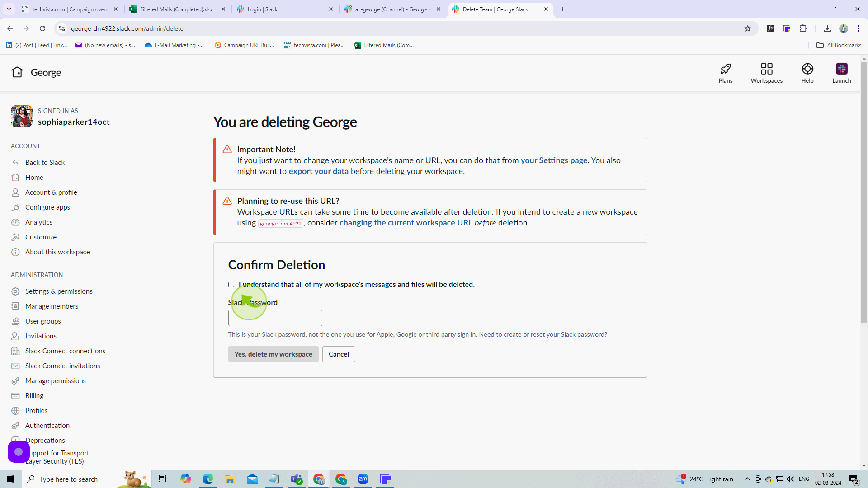Open Post | Feed | LinkedIn bookmark
This screenshot has width=868, height=488.
(x=37, y=45)
